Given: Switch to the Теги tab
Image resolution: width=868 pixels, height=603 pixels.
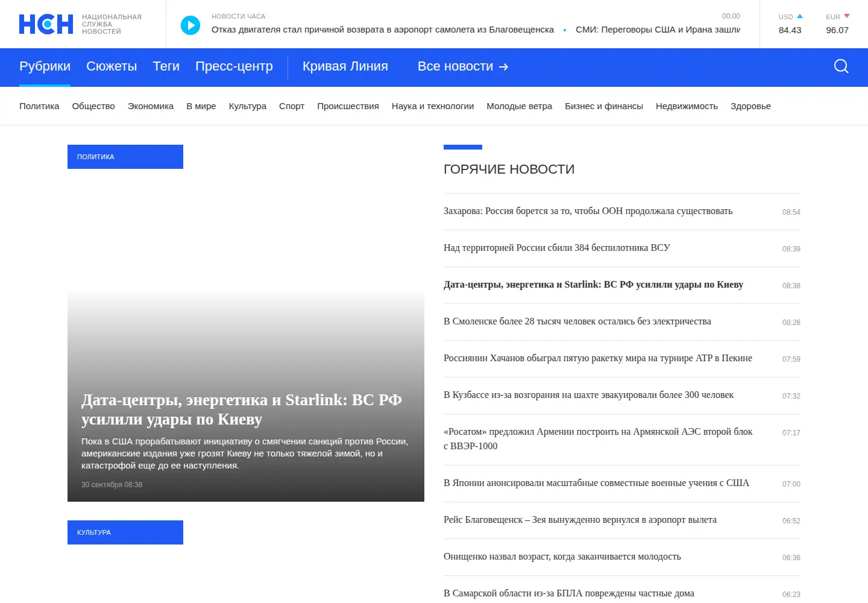Looking at the screenshot, I should [x=166, y=66].
